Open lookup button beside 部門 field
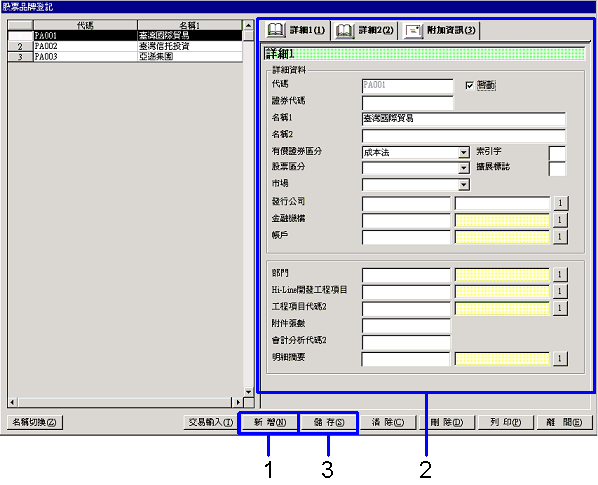Image resolution: width=598 pixels, height=485 pixels. (560, 274)
